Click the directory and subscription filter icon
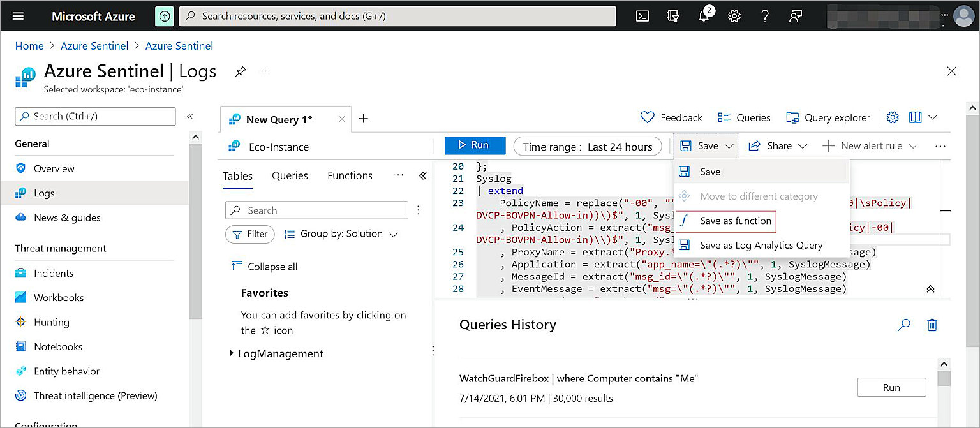 pos(673,17)
